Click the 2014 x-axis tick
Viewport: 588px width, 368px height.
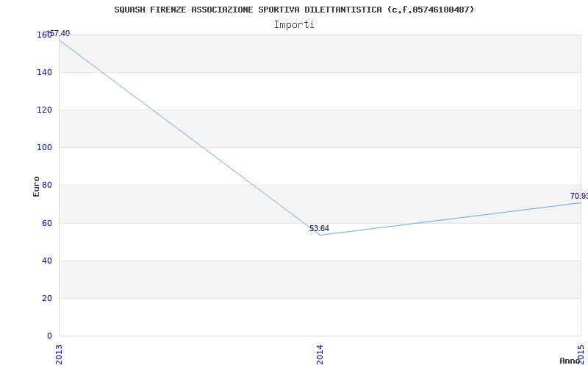click(320, 354)
